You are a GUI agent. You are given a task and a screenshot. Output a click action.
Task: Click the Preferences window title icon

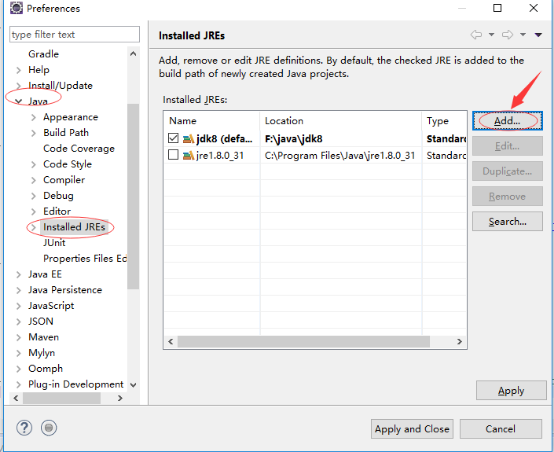click(16, 8)
